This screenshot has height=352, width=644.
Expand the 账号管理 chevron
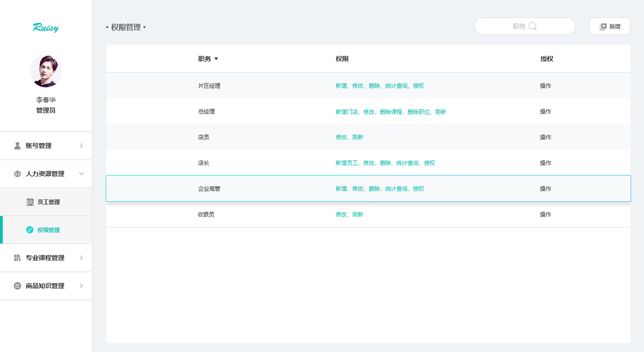[x=81, y=145]
